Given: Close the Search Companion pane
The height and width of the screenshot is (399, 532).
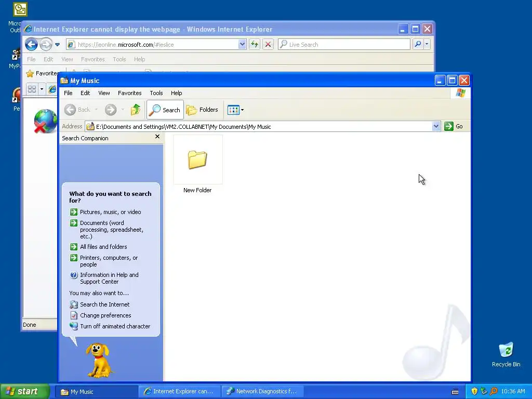Looking at the screenshot, I should [x=157, y=137].
